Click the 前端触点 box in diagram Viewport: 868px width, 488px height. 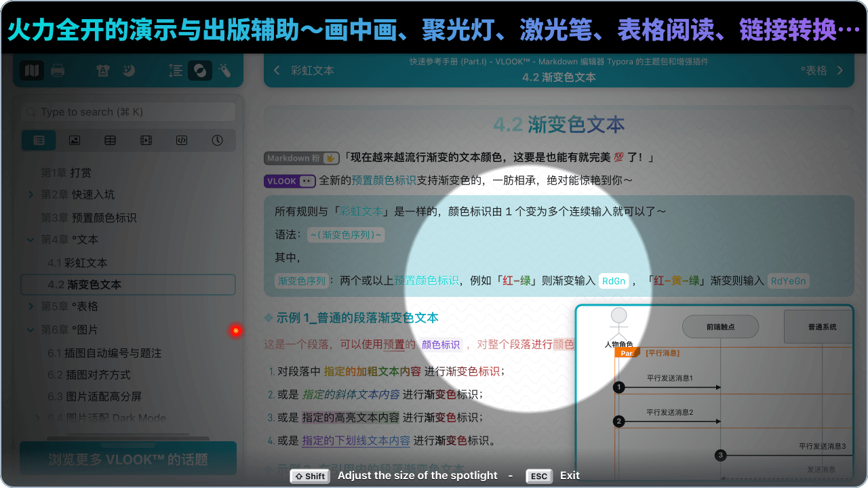[719, 327]
